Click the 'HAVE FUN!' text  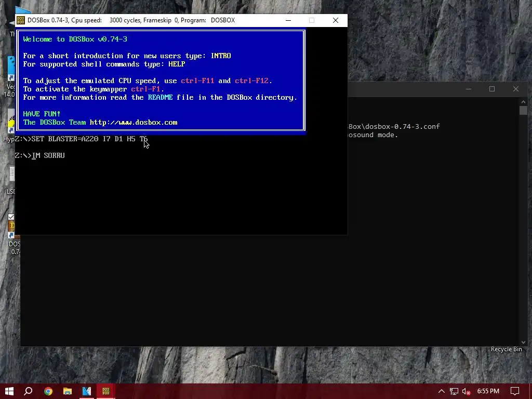click(42, 114)
